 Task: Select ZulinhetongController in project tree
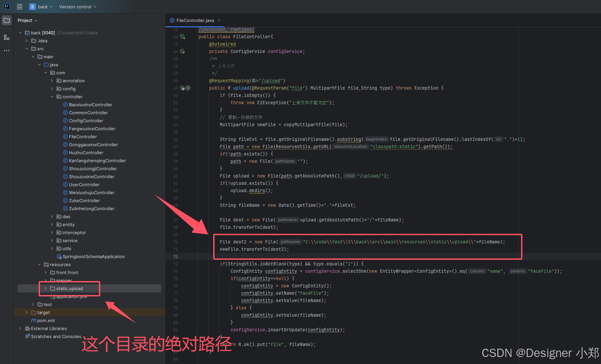point(92,208)
